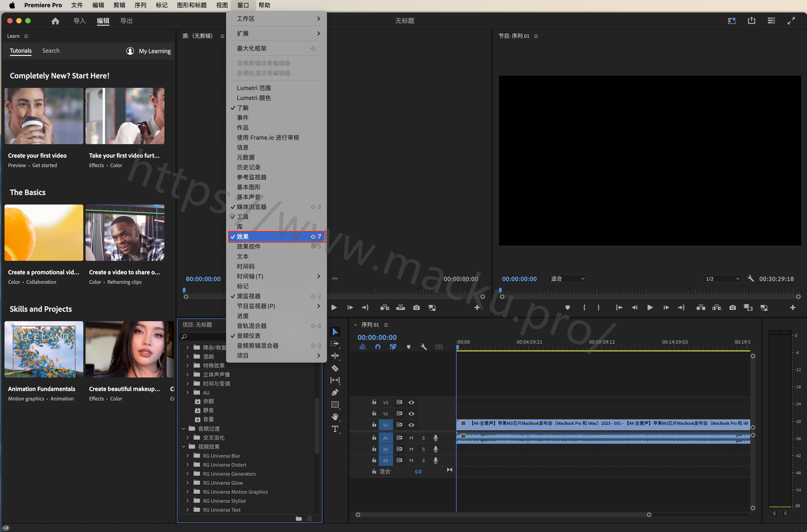Collapse the 音频过渡 folder
Screen dimensions: 807x532
184,429
